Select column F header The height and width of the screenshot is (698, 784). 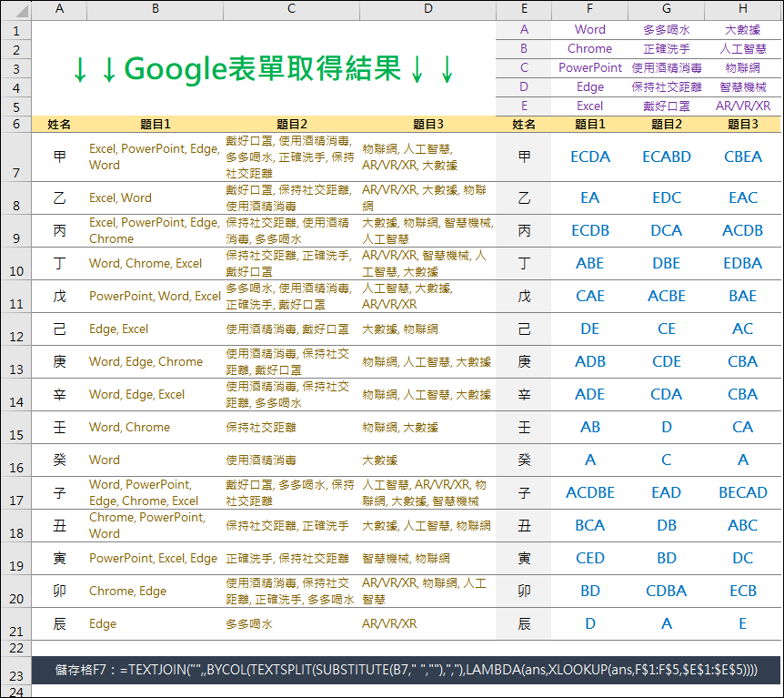coord(590,9)
